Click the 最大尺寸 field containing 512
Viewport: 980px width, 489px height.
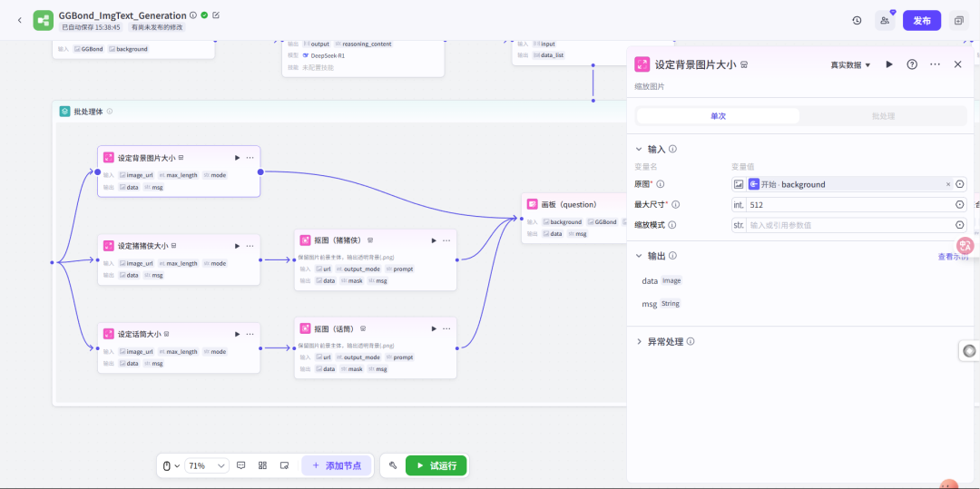[x=848, y=205]
